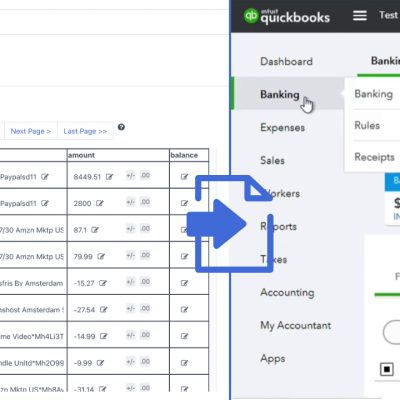Click the .00 button on 79.99 row
Viewport: 400px width, 400px height.
145,255
